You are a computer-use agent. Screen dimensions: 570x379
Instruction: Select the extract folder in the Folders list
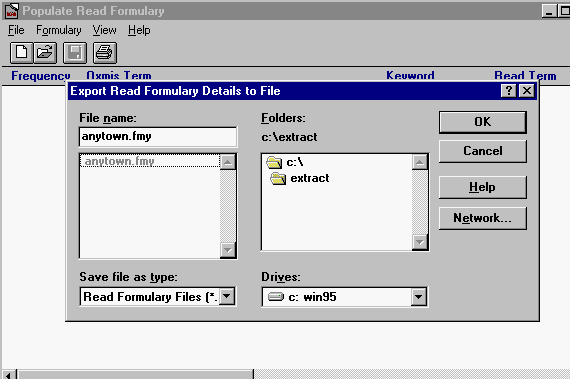click(x=300, y=178)
